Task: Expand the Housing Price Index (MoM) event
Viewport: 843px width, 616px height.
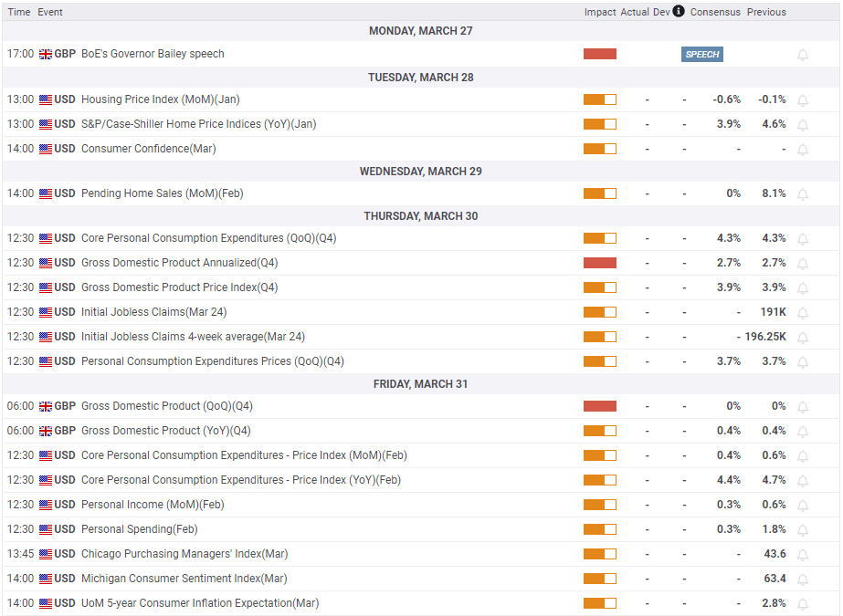Action: click(x=160, y=99)
